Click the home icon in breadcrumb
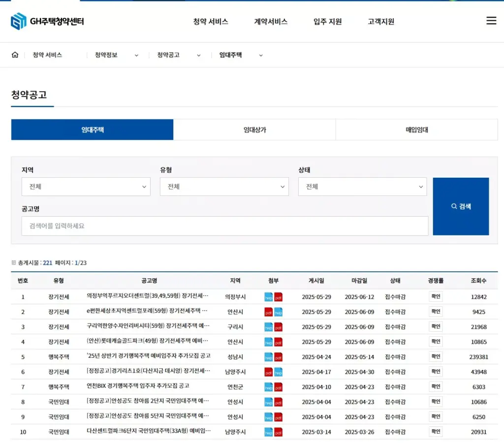 [x=15, y=55]
